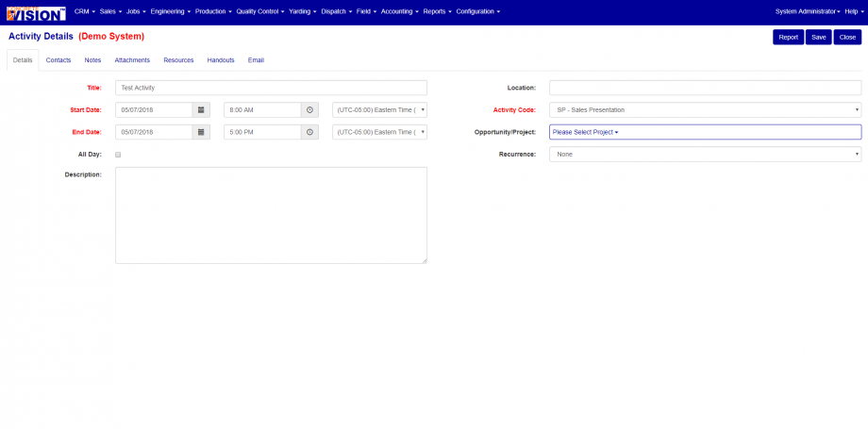
Task: Open the Activity Code dropdown
Action: (x=706, y=109)
